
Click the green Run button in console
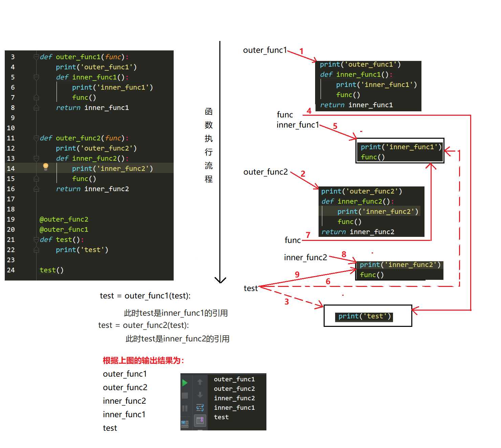click(x=185, y=383)
